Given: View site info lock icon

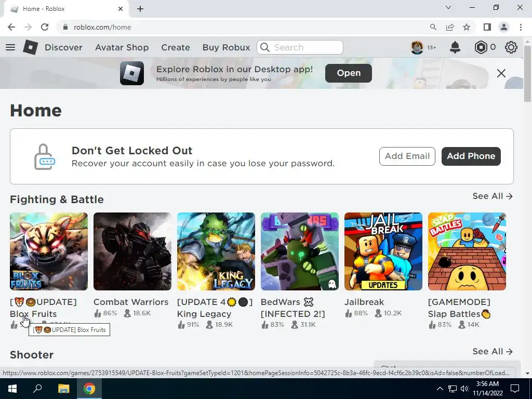Looking at the screenshot, I should coord(65,27).
